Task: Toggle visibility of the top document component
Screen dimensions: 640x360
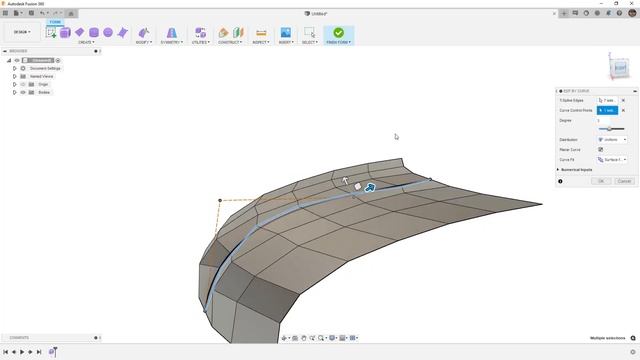Action: pos(17,60)
